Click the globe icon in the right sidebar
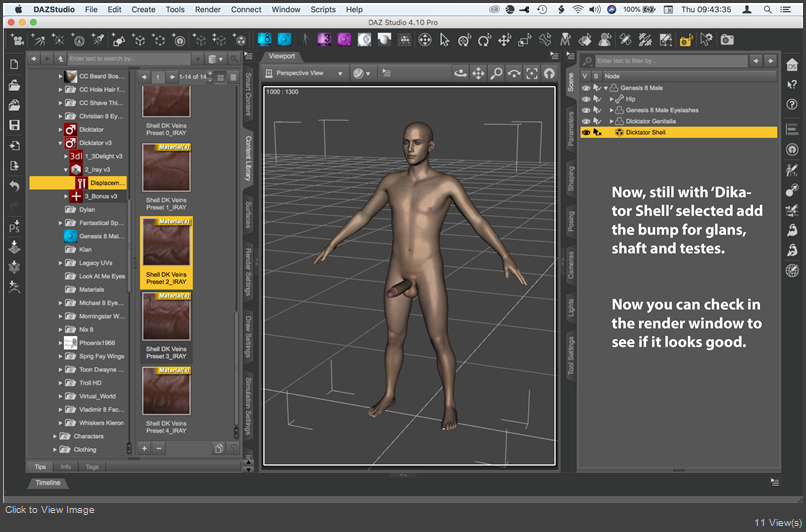This screenshot has height=532, width=806. pos(792,270)
